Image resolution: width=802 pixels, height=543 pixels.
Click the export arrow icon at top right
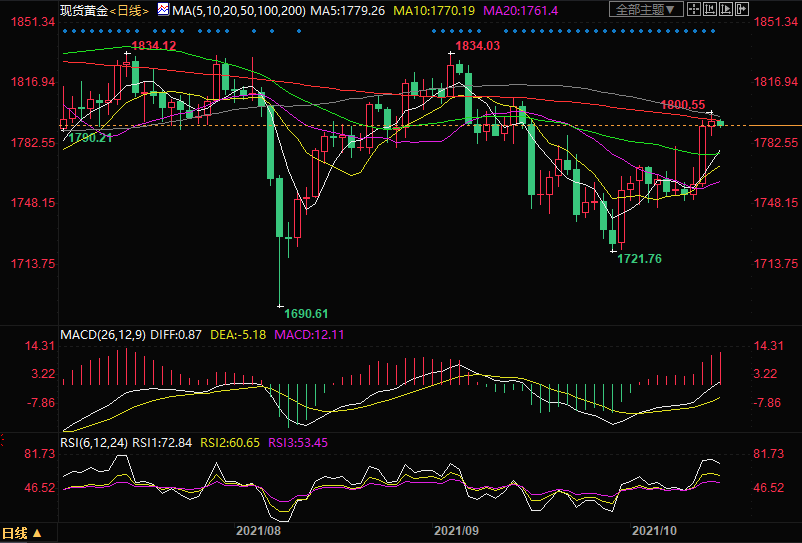click(743, 9)
